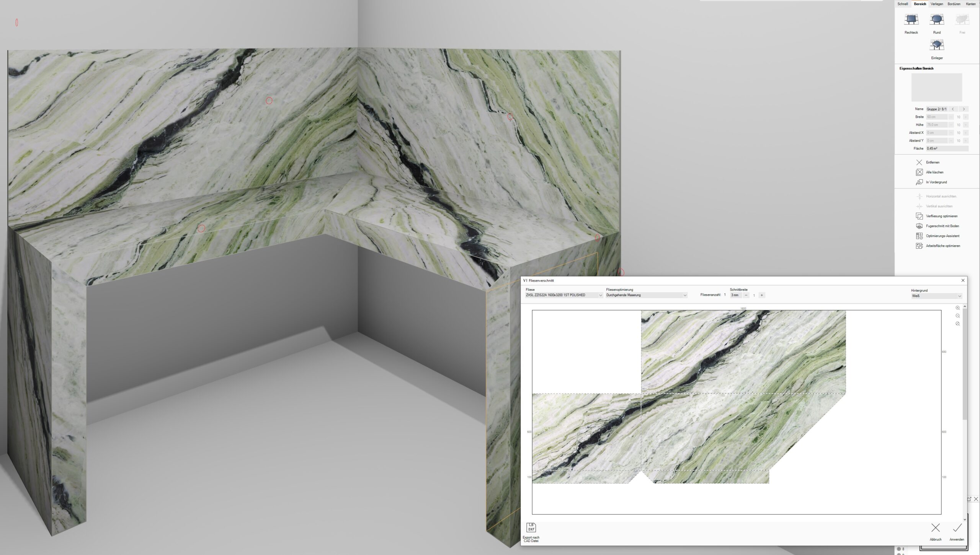Open the Hintergrund background dropdown

click(x=959, y=296)
